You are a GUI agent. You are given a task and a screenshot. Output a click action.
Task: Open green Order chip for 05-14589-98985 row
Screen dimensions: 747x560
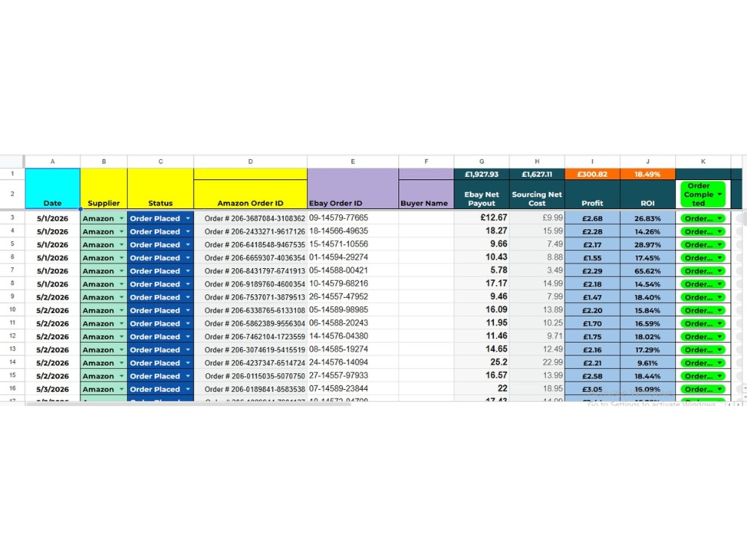[703, 311]
